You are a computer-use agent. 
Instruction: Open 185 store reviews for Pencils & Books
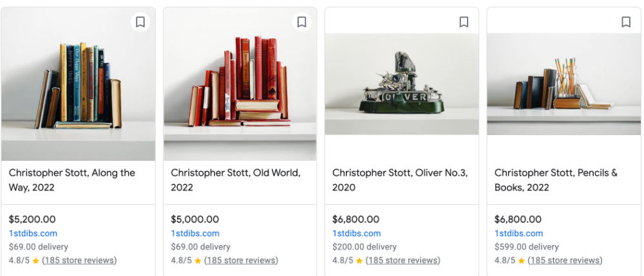[x=565, y=261]
